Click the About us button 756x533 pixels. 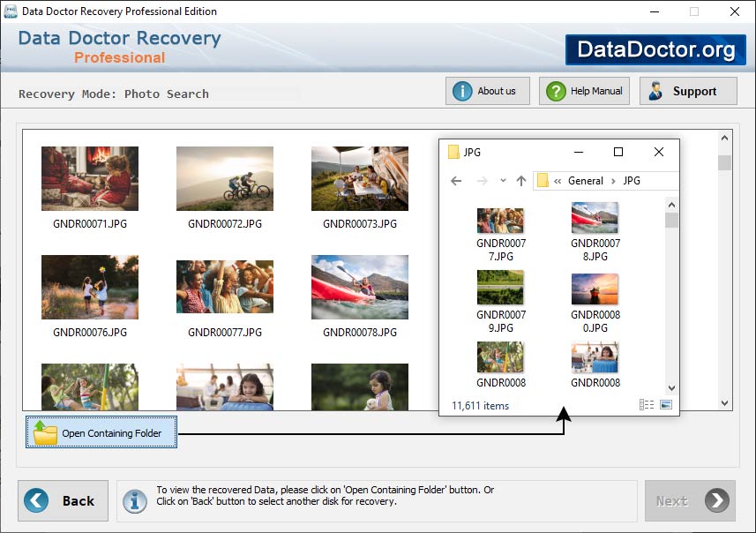coord(488,91)
